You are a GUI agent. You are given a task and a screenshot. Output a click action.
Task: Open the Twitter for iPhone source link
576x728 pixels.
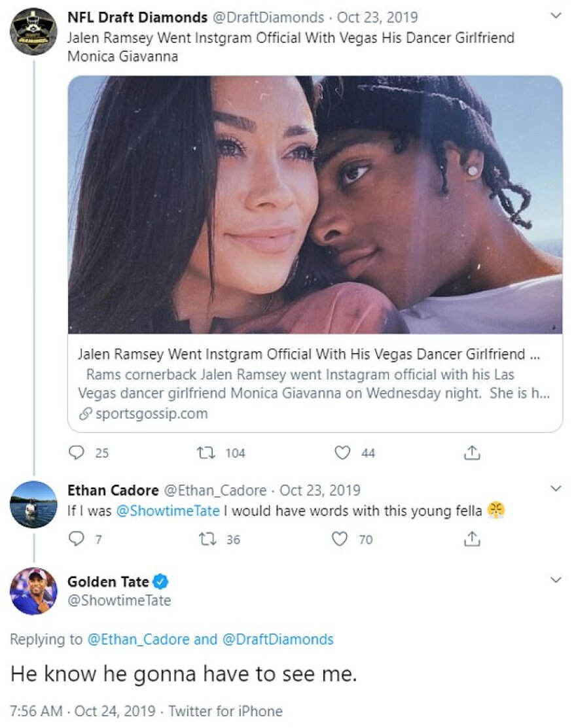(x=226, y=711)
